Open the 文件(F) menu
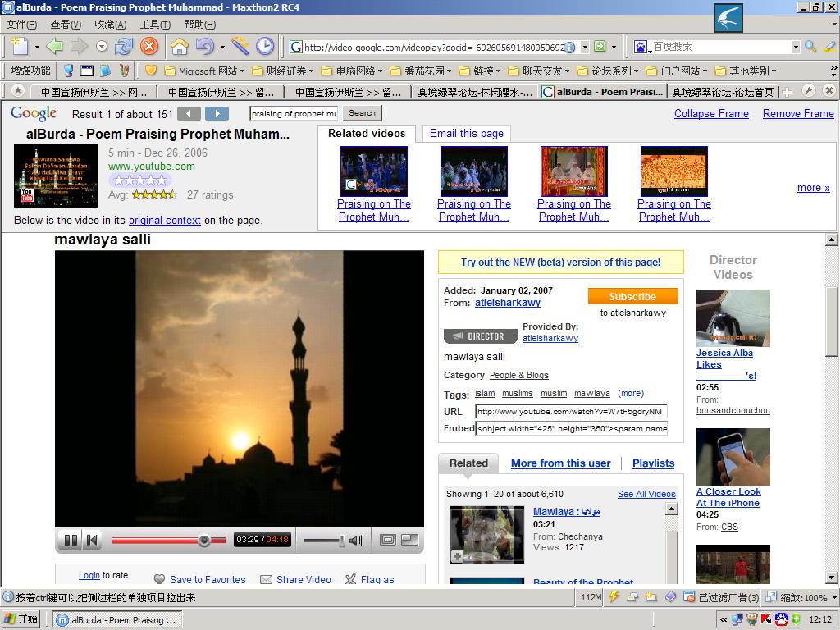 pos(21,25)
